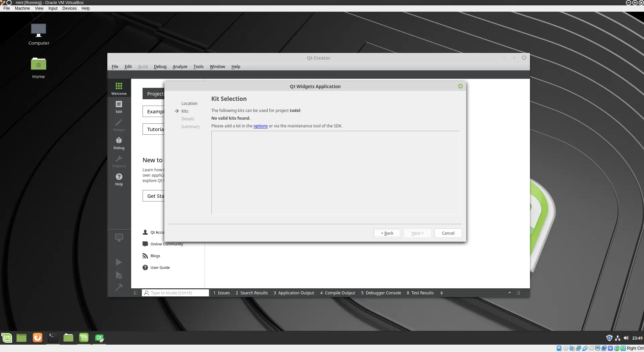Screen dimensions: 644x352
Task: Open the Edit menu in Qt Creator
Action: [x=128, y=67]
